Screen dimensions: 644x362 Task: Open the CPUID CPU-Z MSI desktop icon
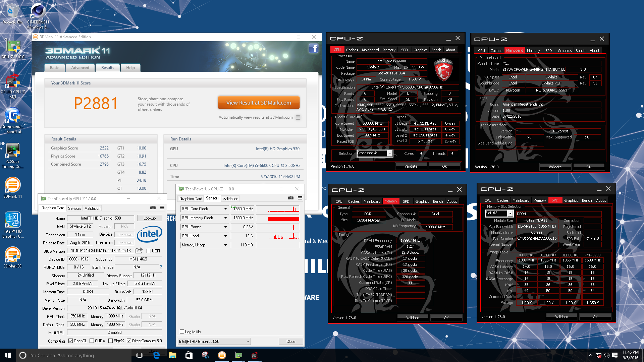point(13,86)
